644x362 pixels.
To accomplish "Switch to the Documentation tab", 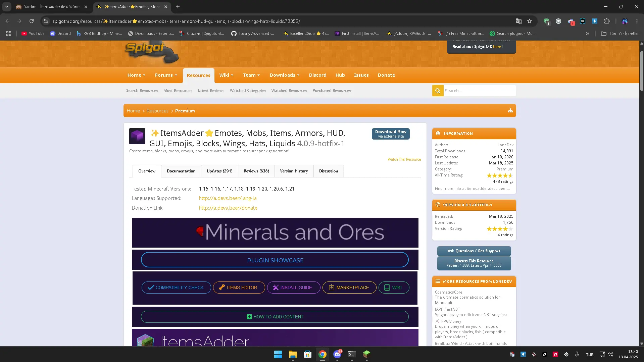I will pyautogui.click(x=181, y=171).
